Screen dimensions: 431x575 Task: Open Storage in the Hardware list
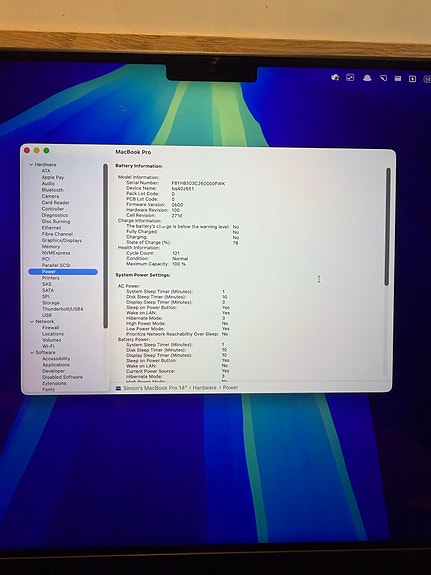[51, 303]
